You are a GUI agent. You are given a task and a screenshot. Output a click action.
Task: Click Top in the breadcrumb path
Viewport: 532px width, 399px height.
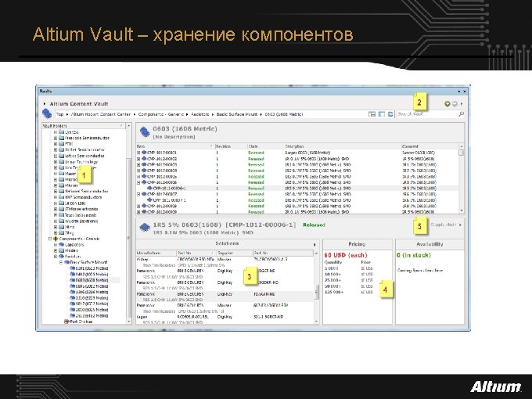click(x=59, y=114)
